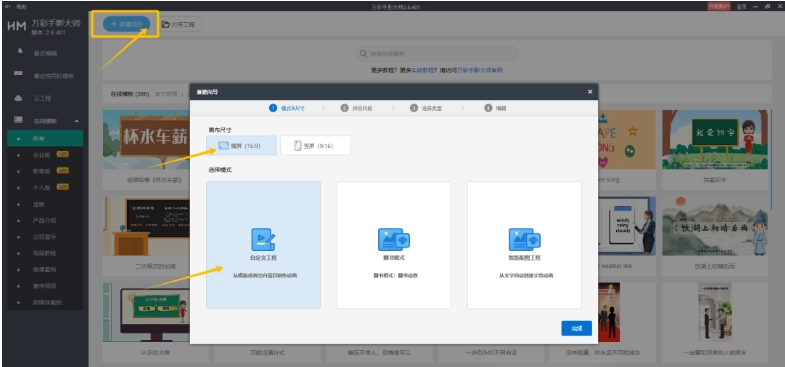Select the 竖屏 (9:16) portrait canvas option
The image size is (785, 367).
(315, 146)
